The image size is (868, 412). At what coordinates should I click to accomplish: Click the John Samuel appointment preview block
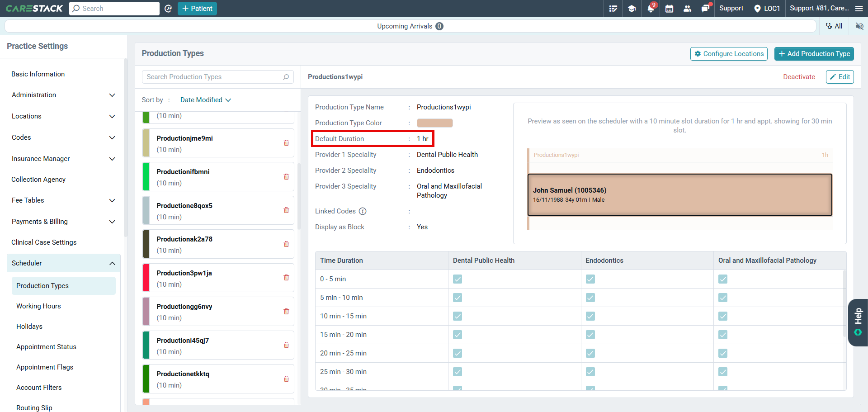680,195
